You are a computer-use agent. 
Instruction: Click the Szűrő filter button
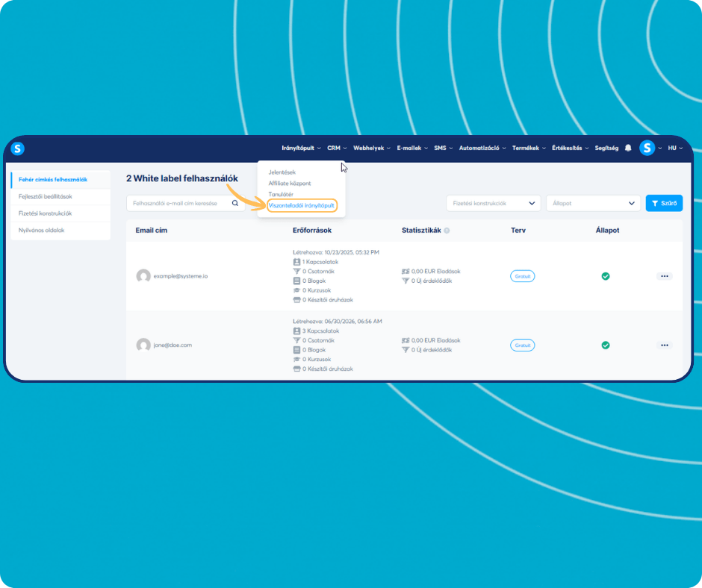(x=664, y=203)
